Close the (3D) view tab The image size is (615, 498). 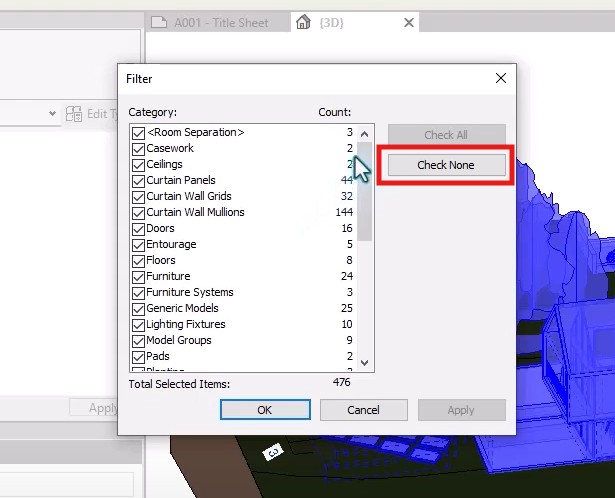coord(409,22)
